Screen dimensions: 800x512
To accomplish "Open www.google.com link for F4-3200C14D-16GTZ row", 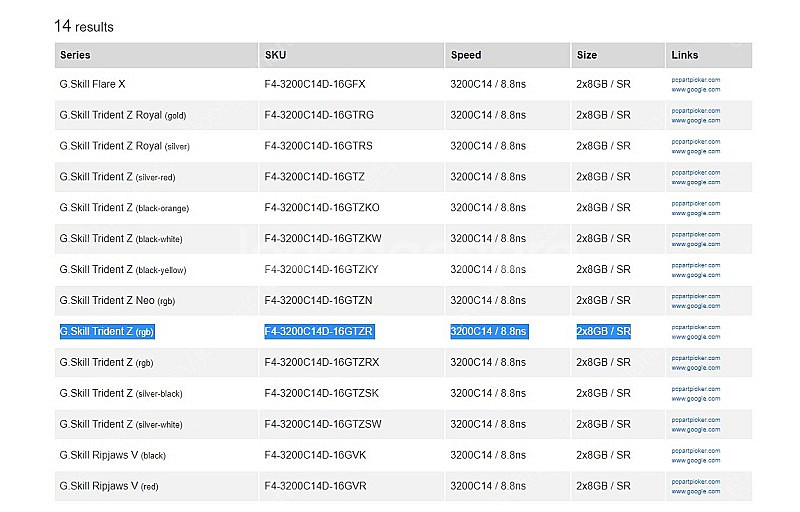I will (x=695, y=182).
